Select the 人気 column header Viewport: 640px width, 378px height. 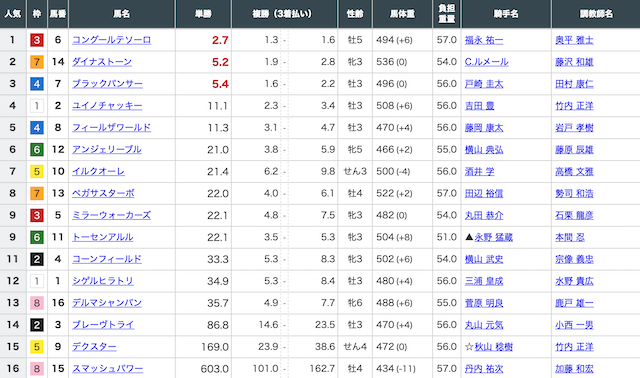point(13,14)
